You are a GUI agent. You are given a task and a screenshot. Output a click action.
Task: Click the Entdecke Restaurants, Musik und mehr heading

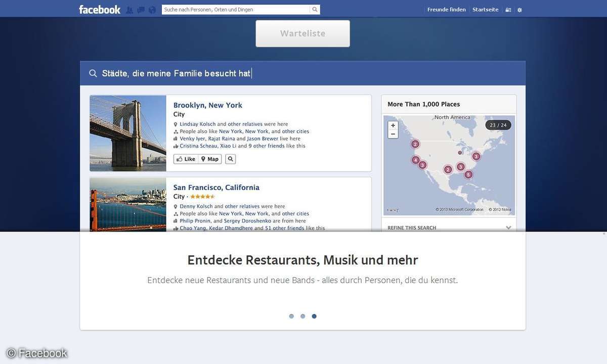pyautogui.click(x=302, y=260)
